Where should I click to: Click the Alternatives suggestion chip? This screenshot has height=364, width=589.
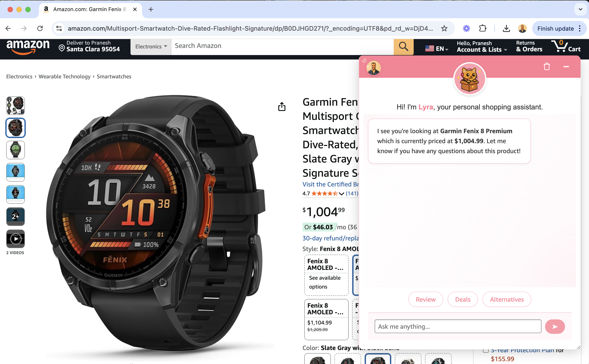coord(506,299)
